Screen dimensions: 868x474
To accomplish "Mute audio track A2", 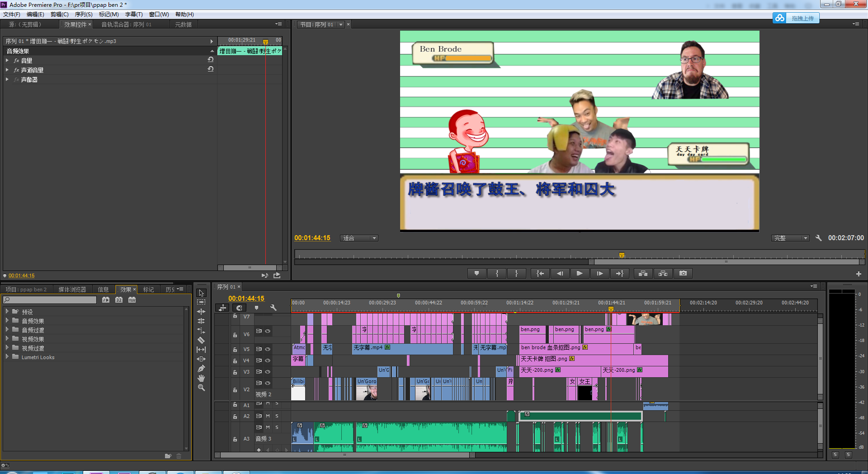I will pyautogui.click(x=268, y=416).
